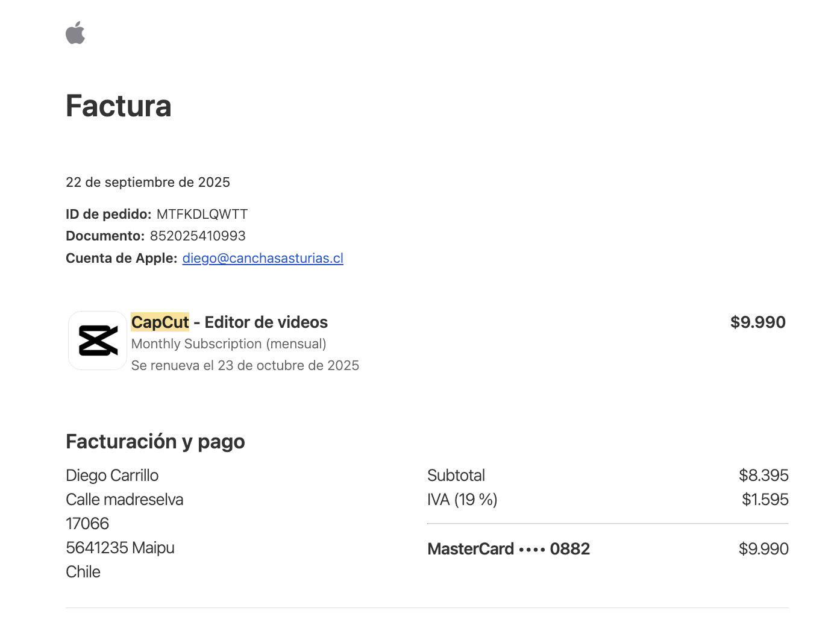Click the MasterCard •••• 0882 payment method
Viewport: 840px width, 628px height.
coord(509,549)
